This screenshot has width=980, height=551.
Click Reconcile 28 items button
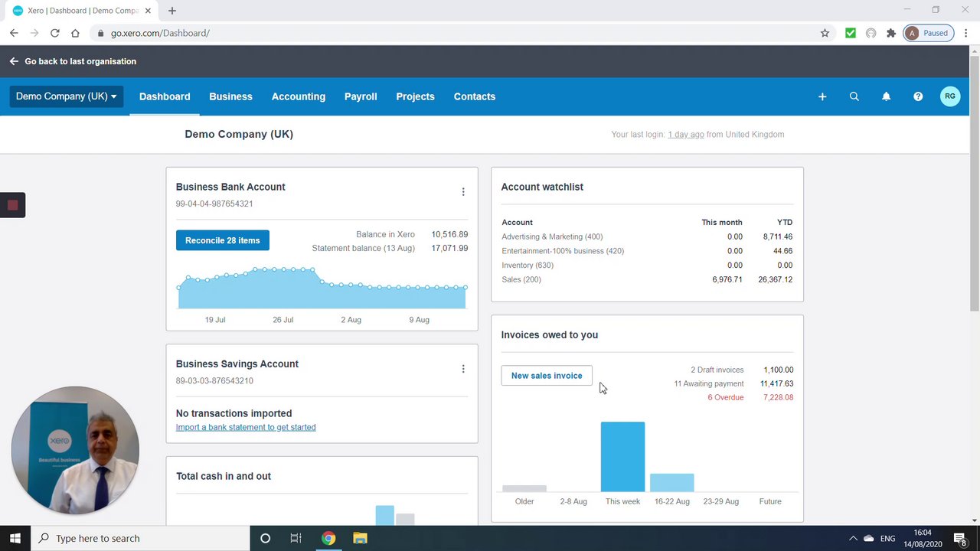222,240
